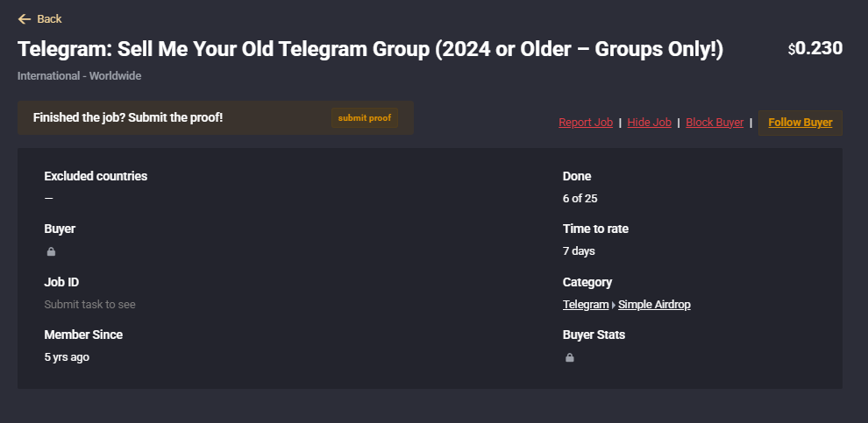
Task: Report this job
Action: [586, 123]
